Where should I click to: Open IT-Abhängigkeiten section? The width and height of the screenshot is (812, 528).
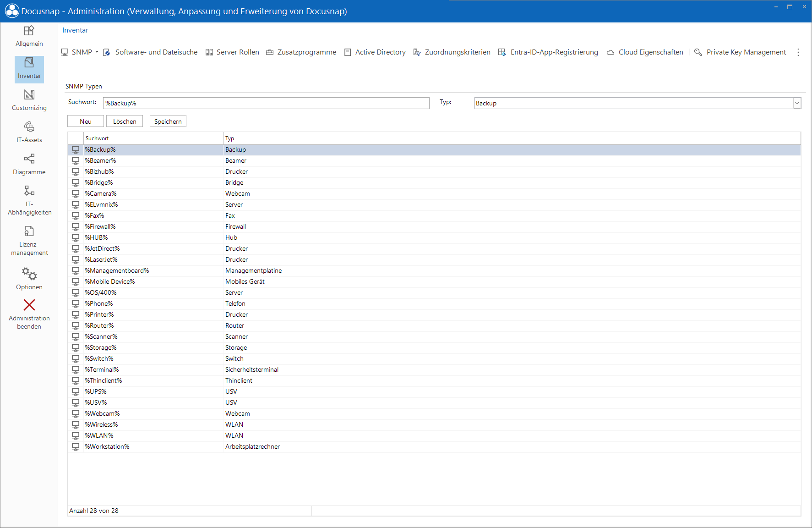tap(29, 200)
